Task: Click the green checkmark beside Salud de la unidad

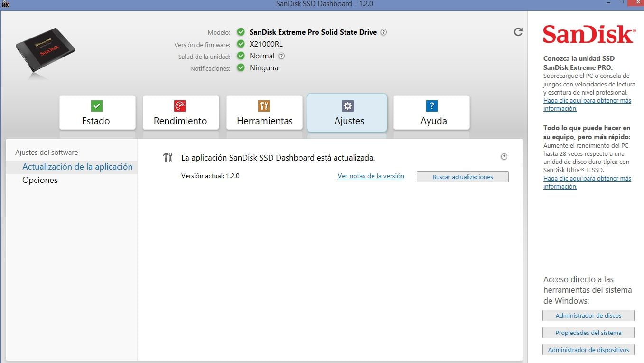Action: [x=241, y=56]
